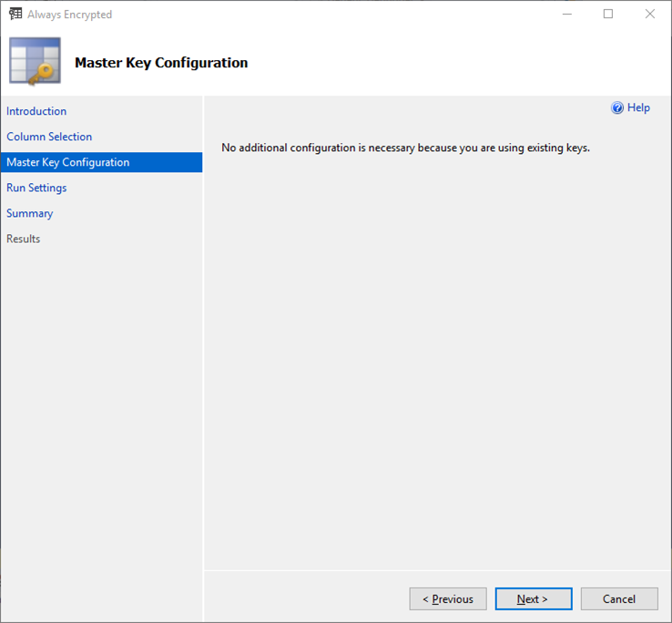Click the "No additional configuration" message text

click(405, 148)
